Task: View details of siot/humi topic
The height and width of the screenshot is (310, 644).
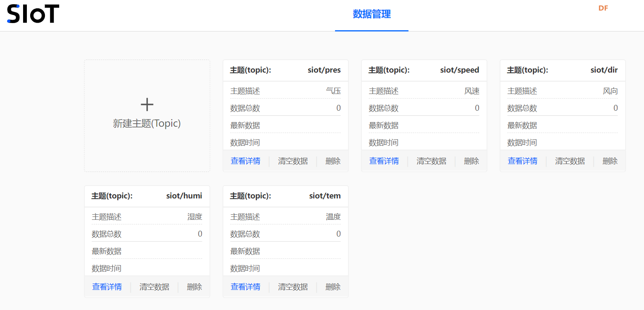Action: point(107,287)
